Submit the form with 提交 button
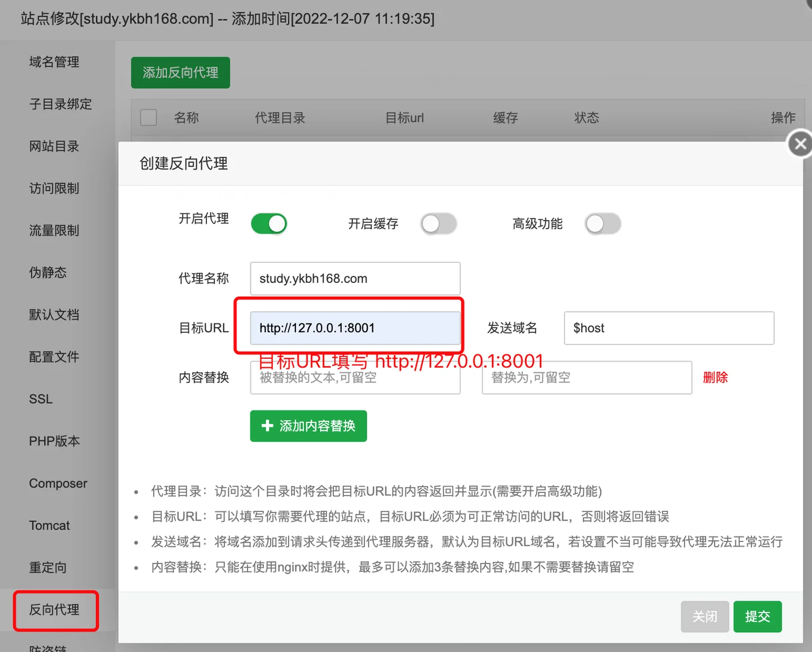The height and width of the screenshot is (652, 812). pos(757,616)
